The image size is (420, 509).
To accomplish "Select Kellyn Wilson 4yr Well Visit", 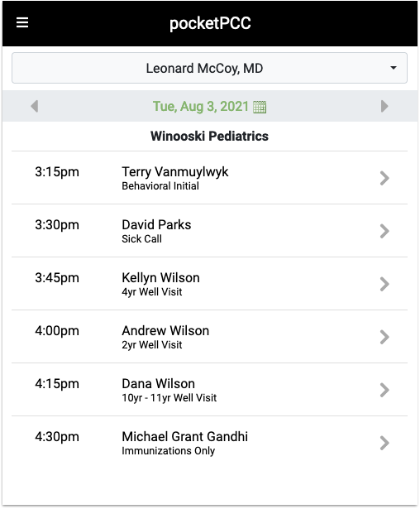I will (209, 284).
